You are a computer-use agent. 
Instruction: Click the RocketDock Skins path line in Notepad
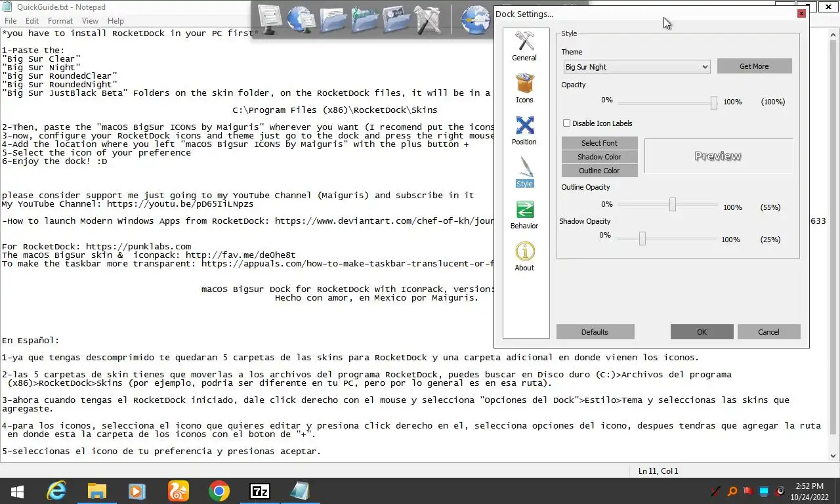[335, 110]
